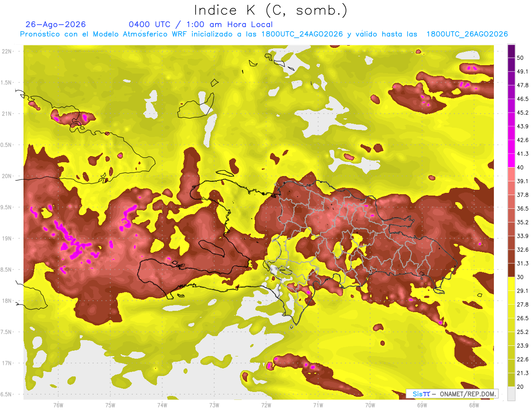This screenshot has width=532, height=411.
Task: Click the color scale value '29.1'
Action: click(522, 290)
